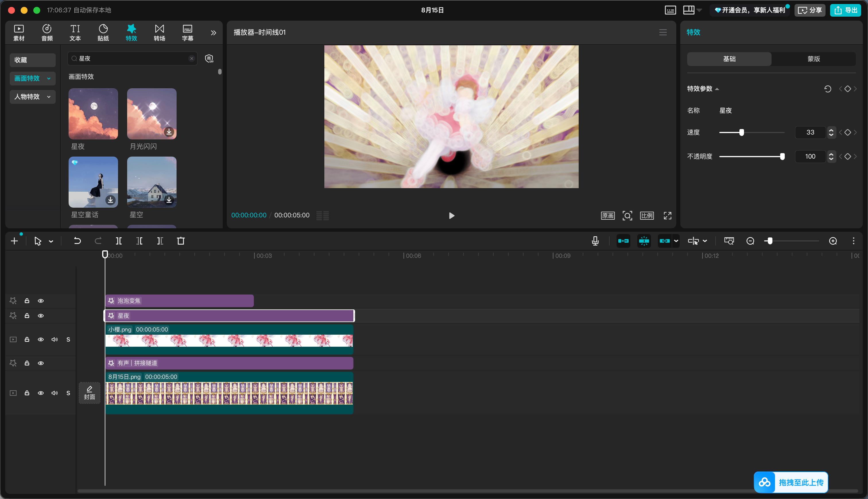Select the 星夜 effect thumbnail
This screenshot has height=499, width=868.
(x=93, y=114)
